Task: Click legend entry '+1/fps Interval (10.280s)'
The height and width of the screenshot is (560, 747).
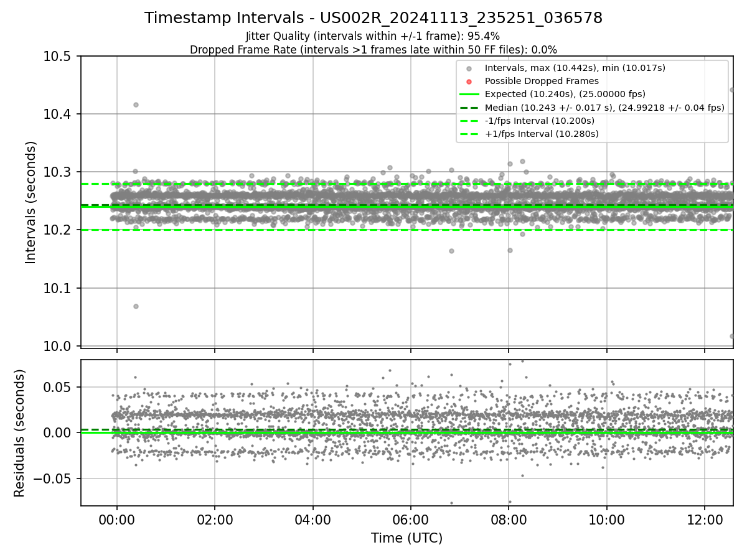Action: click(542, 134)
